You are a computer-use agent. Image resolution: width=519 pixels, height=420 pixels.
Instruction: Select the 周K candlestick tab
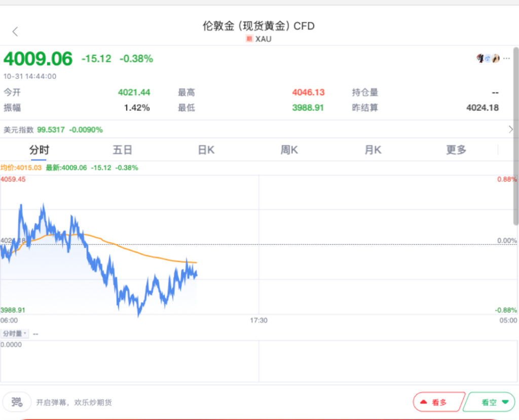coord(289,150)
